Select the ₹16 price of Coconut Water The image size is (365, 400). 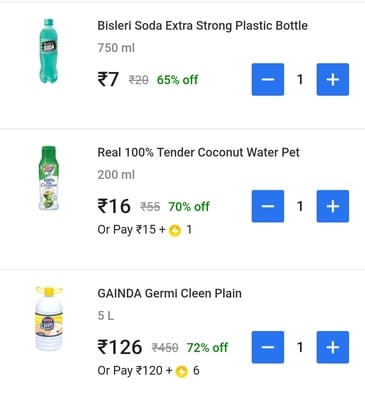[114, 206]
